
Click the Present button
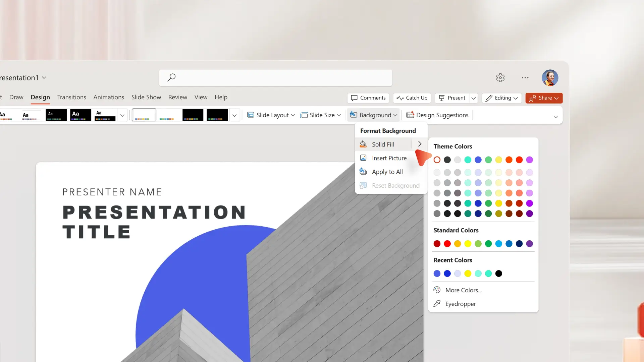click(x=452, y=98)
